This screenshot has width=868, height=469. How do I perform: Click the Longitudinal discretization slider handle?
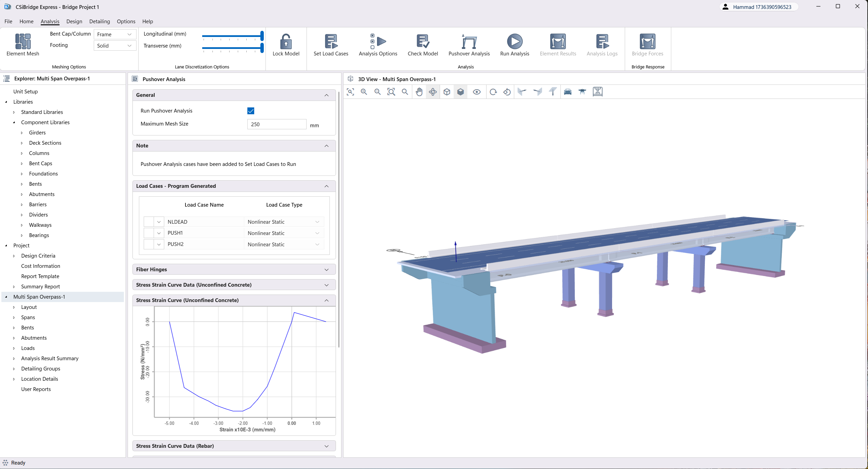[262, 36]
